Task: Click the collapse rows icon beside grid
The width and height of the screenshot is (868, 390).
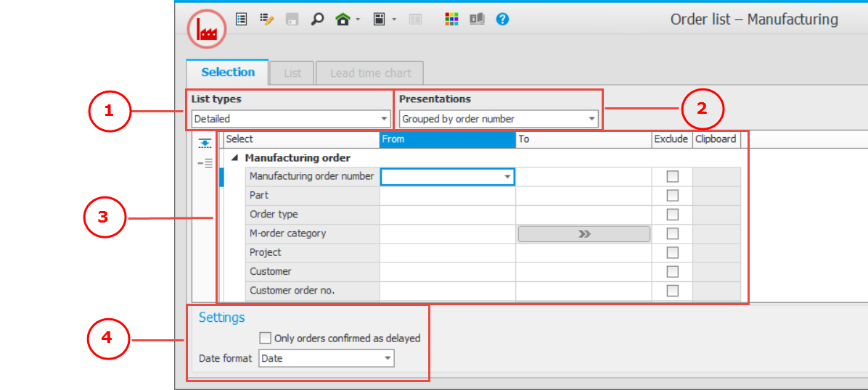Action: coord(205,163)
